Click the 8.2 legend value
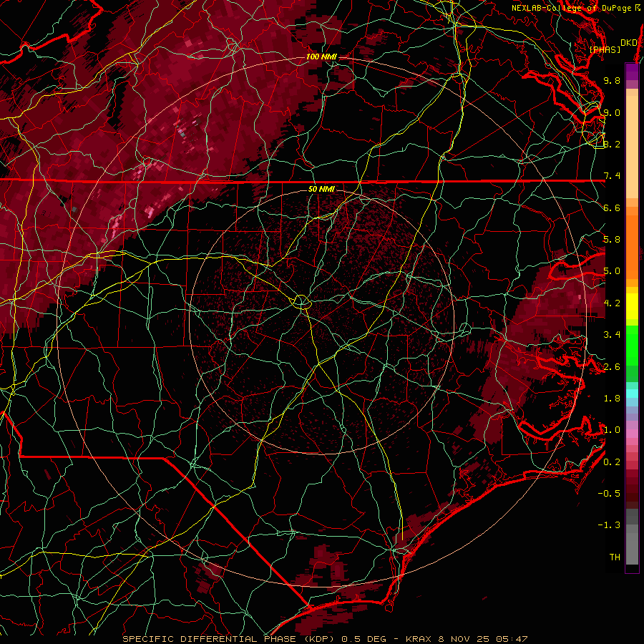Screen dimensions: 644x644 [612, 145]
